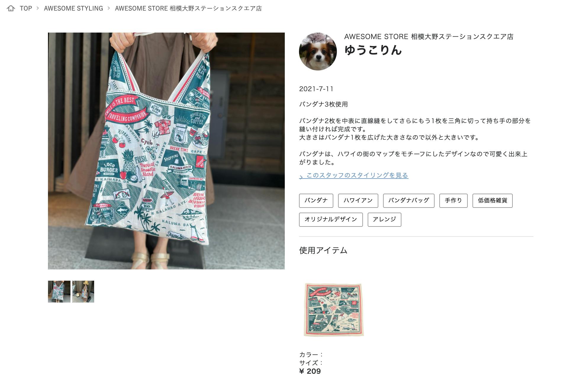Viewport: 582px width, 392px height.
Task: Select the バンダナ tag
Action: [316, 201]
